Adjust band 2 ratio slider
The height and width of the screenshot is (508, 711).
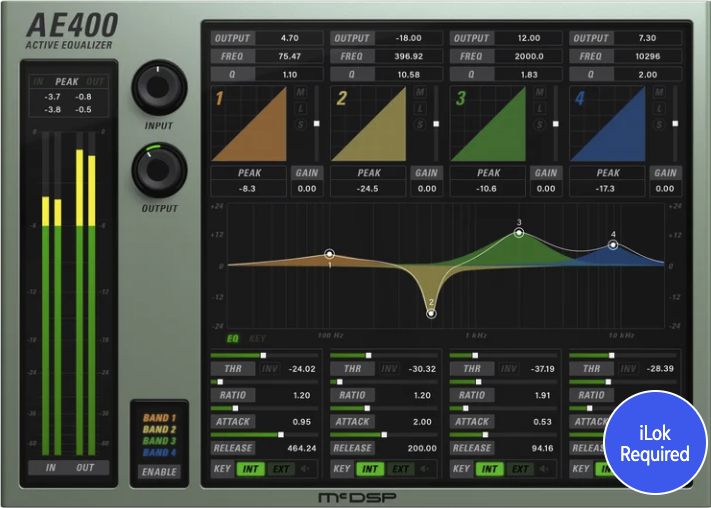384,382
